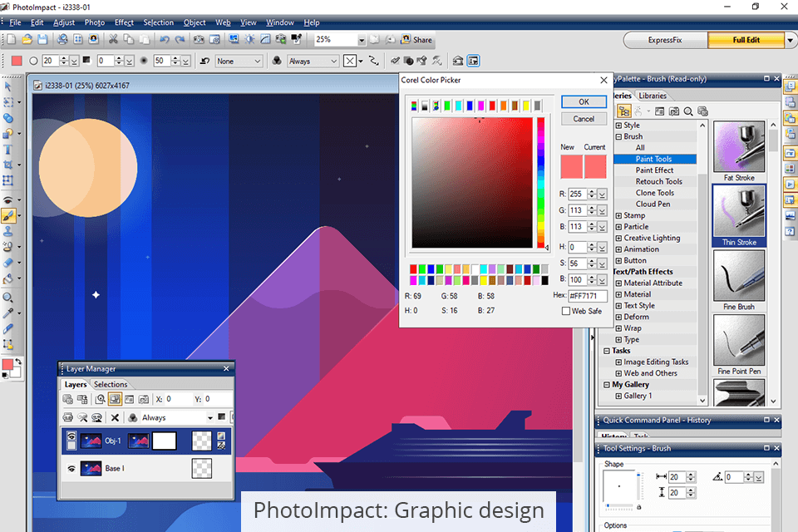The width and height of the screenshot is (798, 532).
Task: Click OK in Corel Color Picker
Action: (584, 101)
